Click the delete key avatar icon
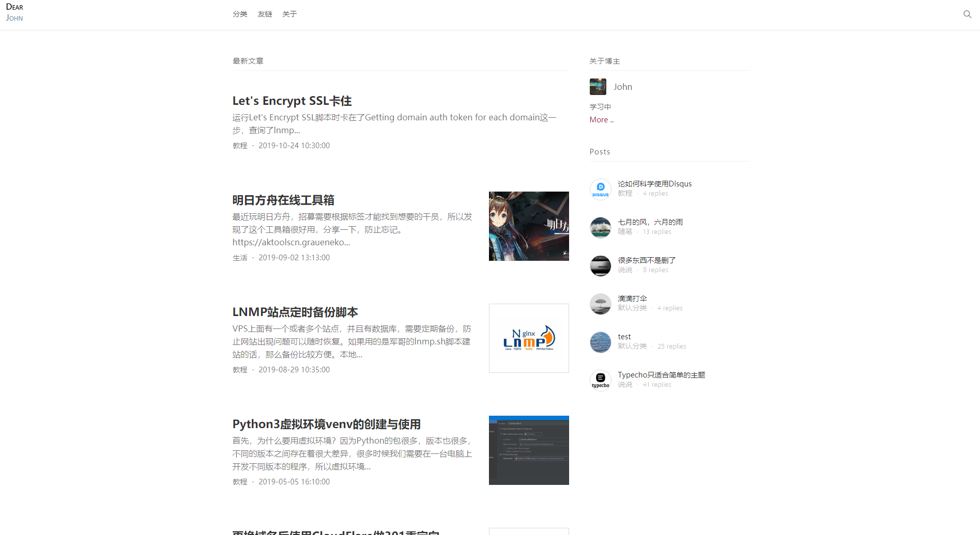The height and width of the screenshot is (535, 980). 601,265
